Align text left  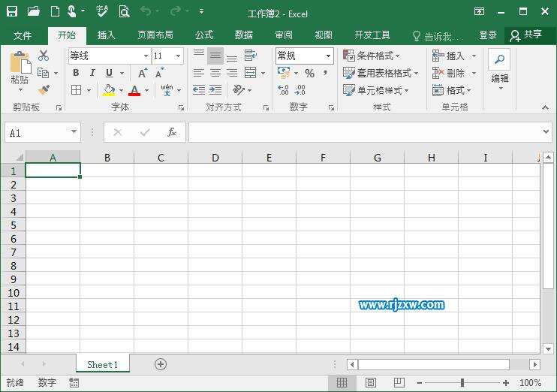coord(199,73)
